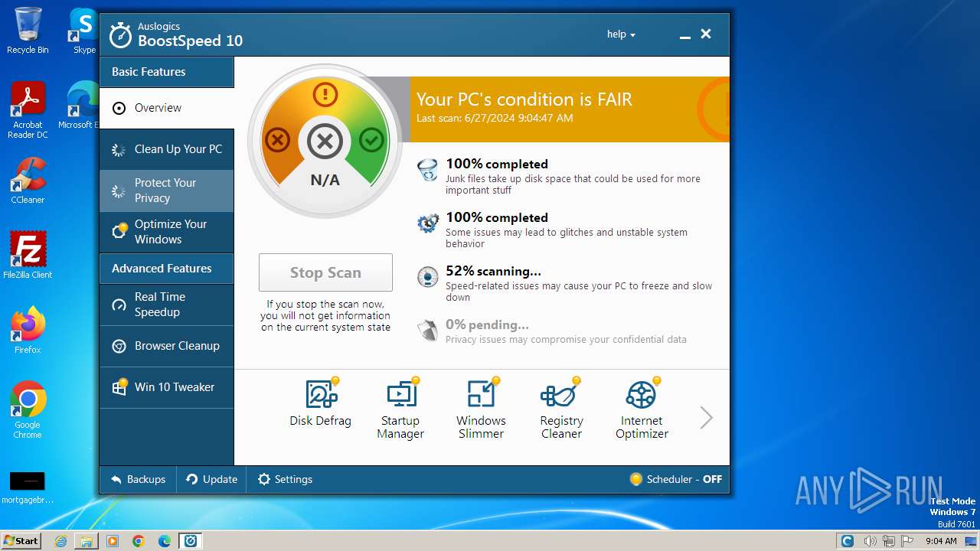
Task: Open File Explorer from taskbar
Action: (x=87, y=541)
